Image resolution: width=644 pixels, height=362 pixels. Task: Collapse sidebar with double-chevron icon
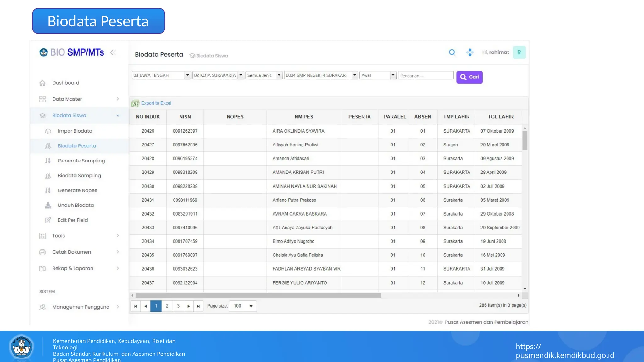[113, 52]
